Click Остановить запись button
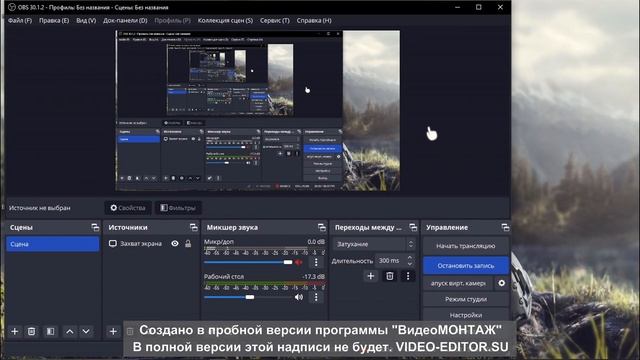The image size is (640, 360). click(466, 266)
